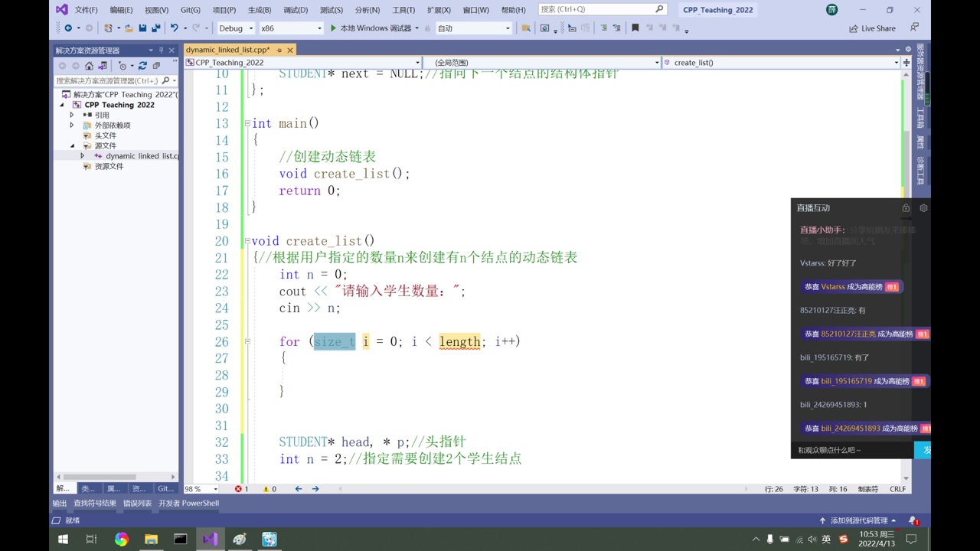Collapse the main function code region

pyautogui.click(x=247, y=123)
